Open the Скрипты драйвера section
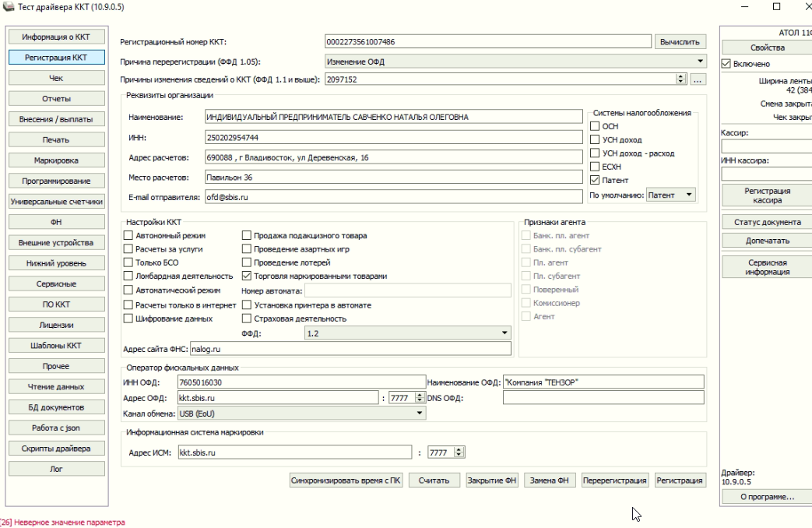Screen dimensions: 812x528 click(x=56, y=449)
